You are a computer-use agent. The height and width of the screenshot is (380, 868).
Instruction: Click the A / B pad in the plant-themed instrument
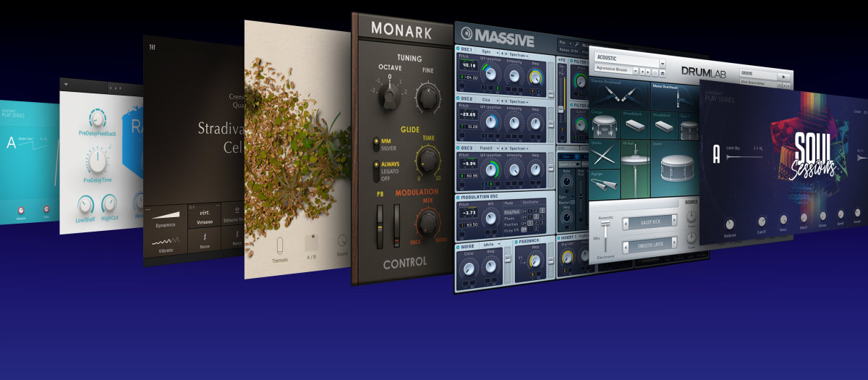click(x=312, y=243)
